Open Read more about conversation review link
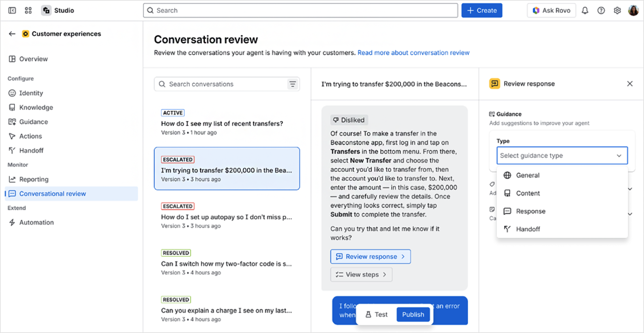 (x=413, y=53)
